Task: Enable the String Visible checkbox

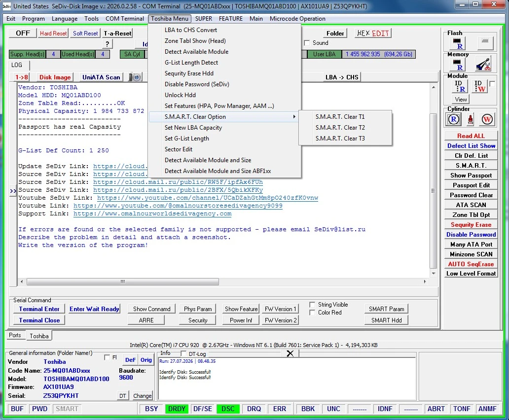Action: 312,305
